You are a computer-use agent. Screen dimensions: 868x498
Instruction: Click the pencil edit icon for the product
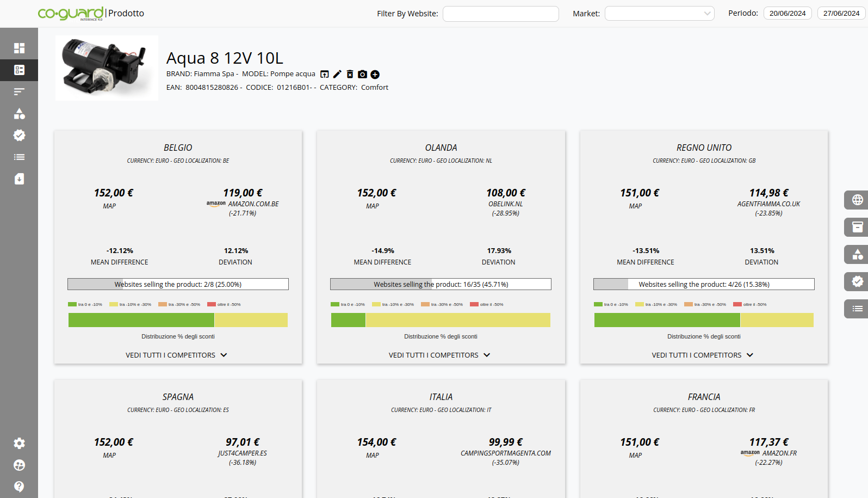pos(337,75)
